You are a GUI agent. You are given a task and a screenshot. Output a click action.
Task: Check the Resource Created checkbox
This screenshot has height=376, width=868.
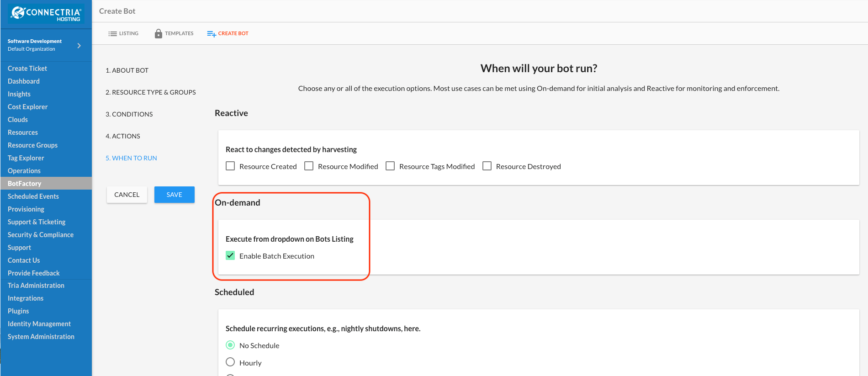pos(230,166)
